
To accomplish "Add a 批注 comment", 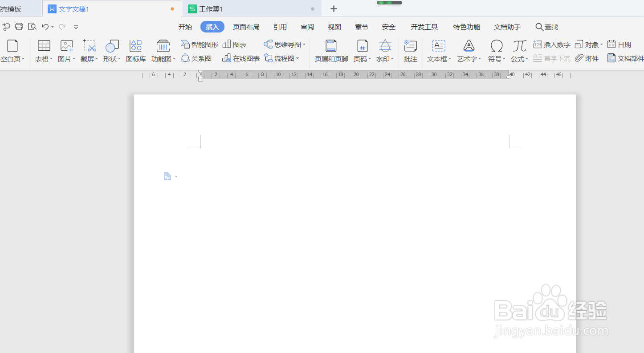I will (x=410, y=51).
